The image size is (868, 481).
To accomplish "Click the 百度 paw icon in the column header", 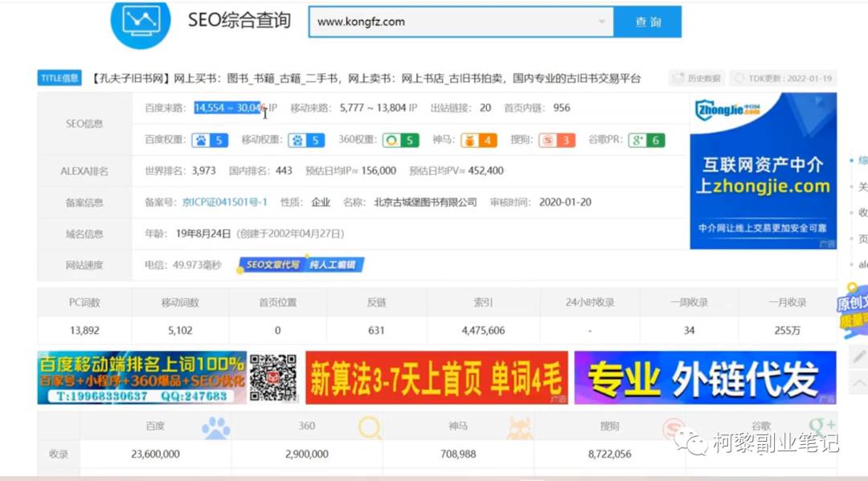I will pos(215,427).
